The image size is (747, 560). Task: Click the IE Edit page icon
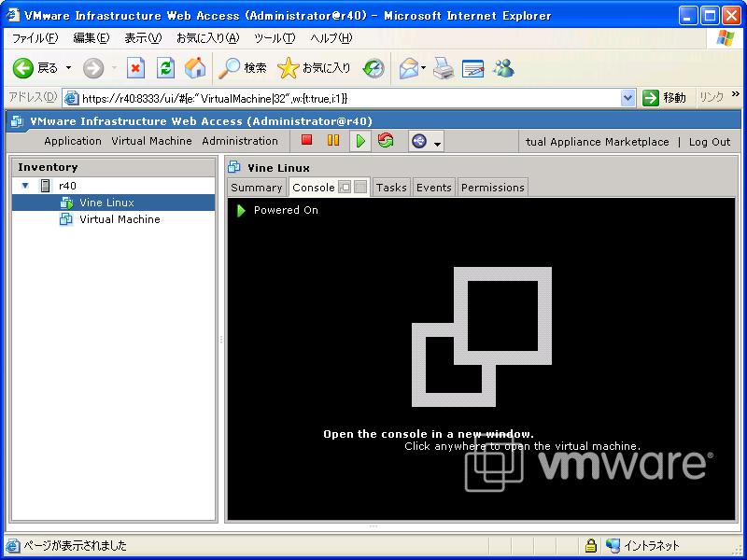pos(473,68)
